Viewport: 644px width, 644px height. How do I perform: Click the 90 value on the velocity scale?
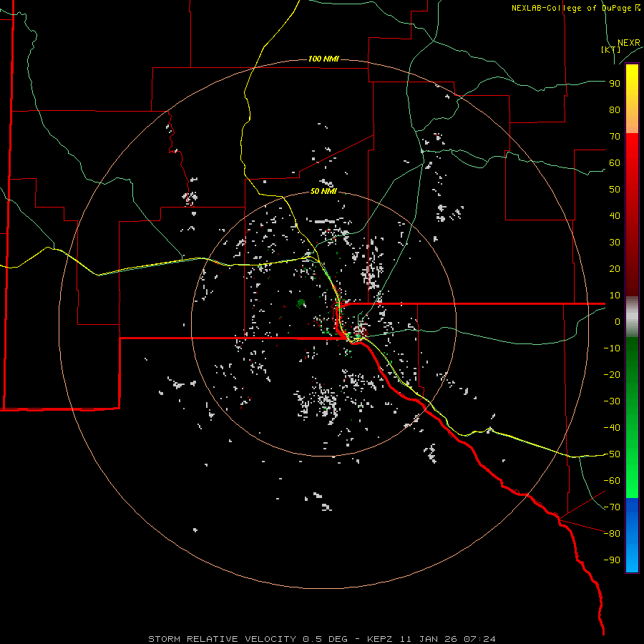point(615,84)
